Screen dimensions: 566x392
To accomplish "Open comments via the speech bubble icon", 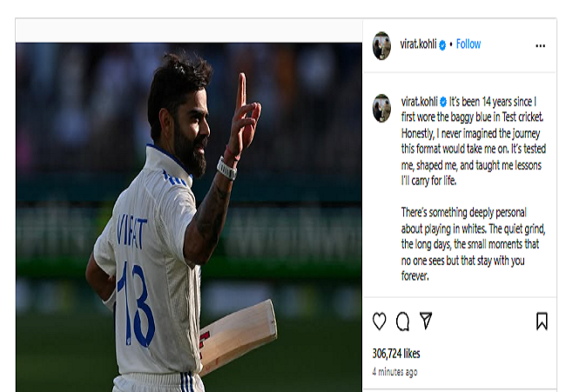I will tap(402, 321).
